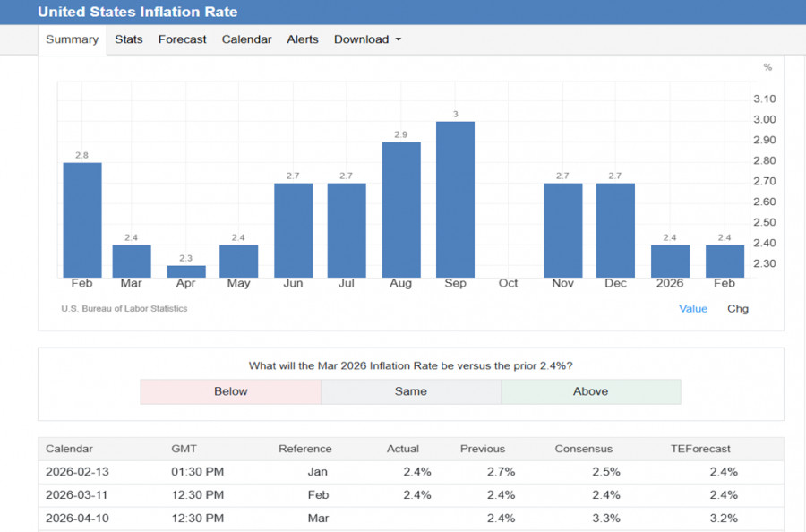The height and width of the screenshot is (532, 806).
Task: Toggle chart to Value view
Action: tap(692, 309)
